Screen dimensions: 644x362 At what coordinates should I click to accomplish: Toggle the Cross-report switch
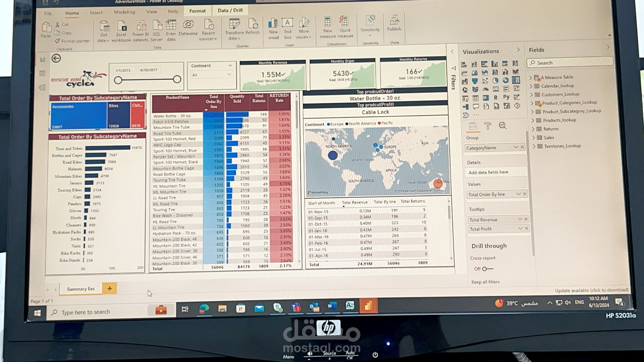coord(487,269)
